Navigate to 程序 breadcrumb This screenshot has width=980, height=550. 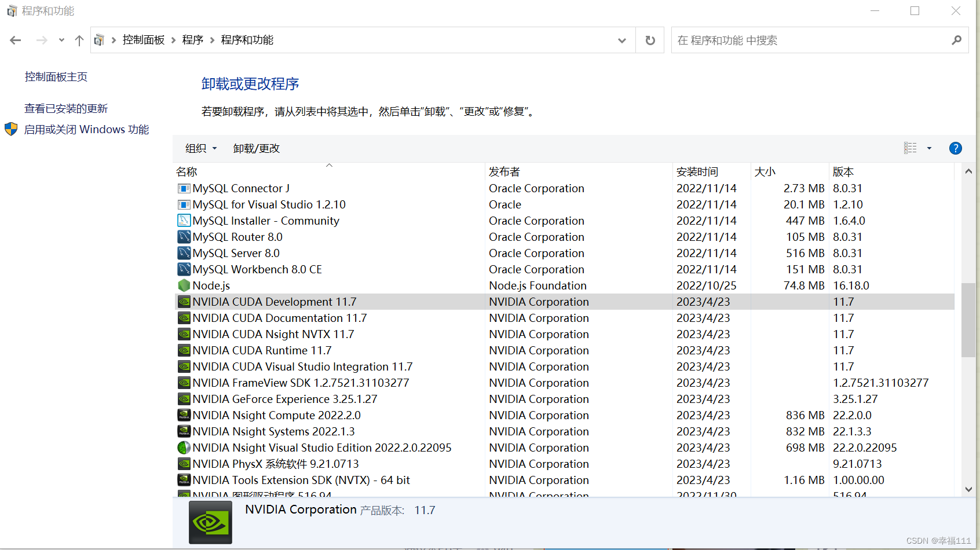coord(193,40)
